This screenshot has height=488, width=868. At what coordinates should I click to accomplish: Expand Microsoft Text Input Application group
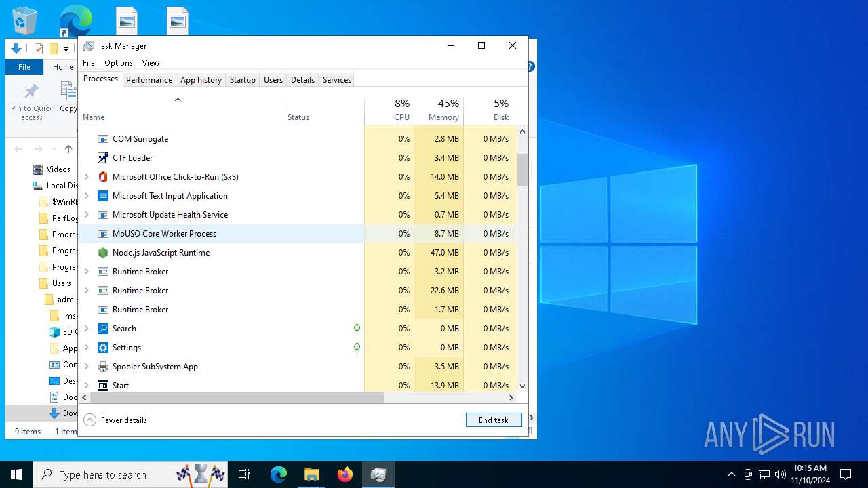point(86,196)
